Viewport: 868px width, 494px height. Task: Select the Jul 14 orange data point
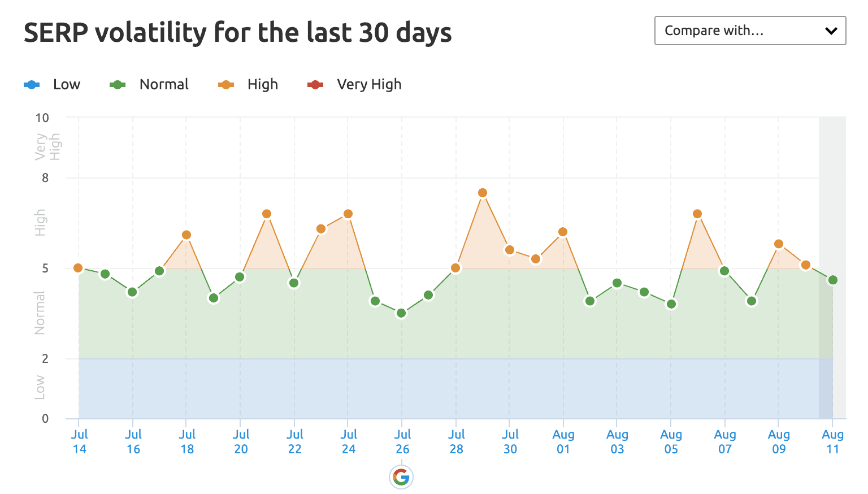[79, 268]
